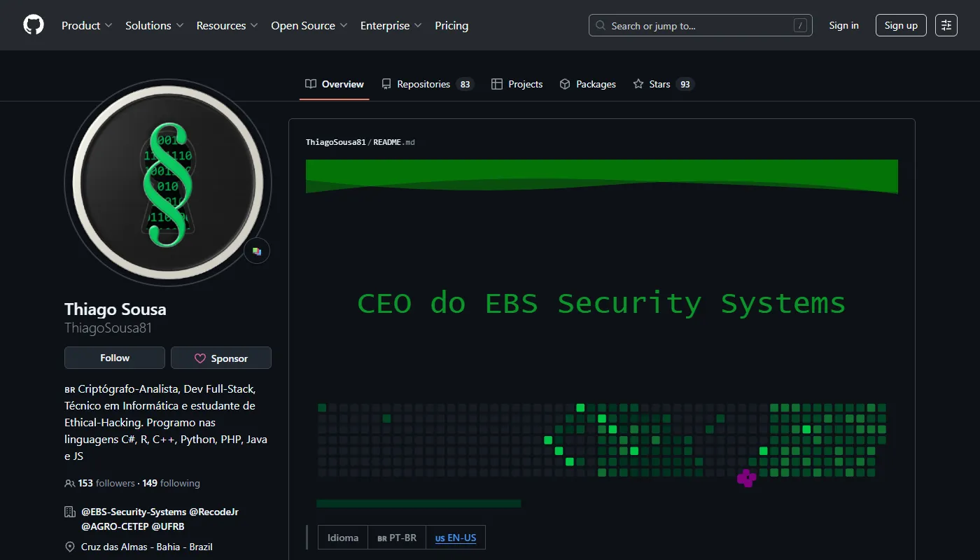Open the @UFRB organization link
Screen dimensions: 980x560
tap(168, 526)
